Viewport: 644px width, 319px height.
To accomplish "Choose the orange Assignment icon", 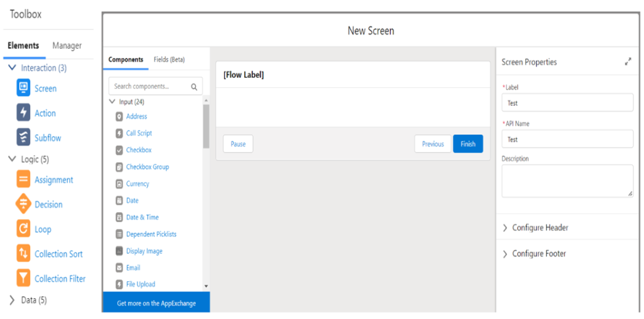I will pyautogui.click(x=23, y=179).
